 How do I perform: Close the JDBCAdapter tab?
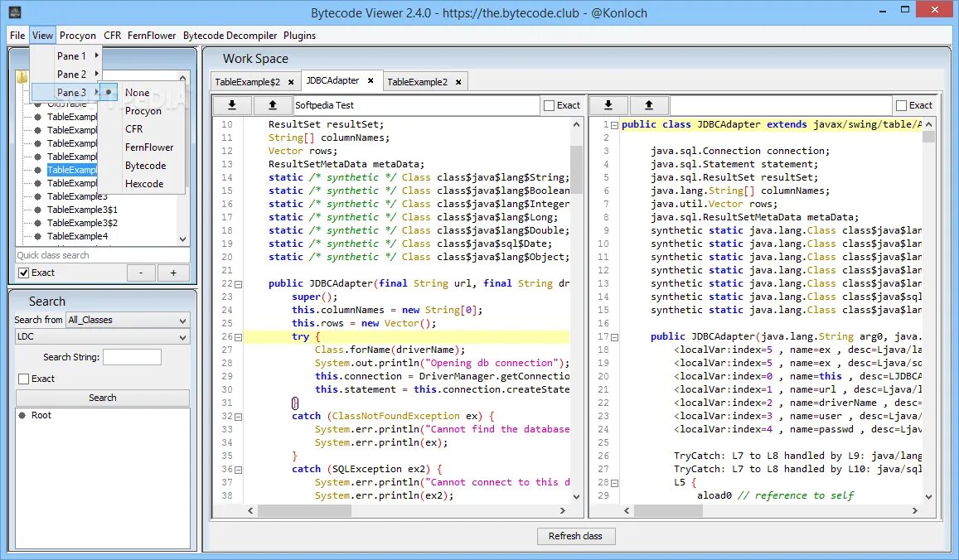pyautogui.click(x=371, y=80)
